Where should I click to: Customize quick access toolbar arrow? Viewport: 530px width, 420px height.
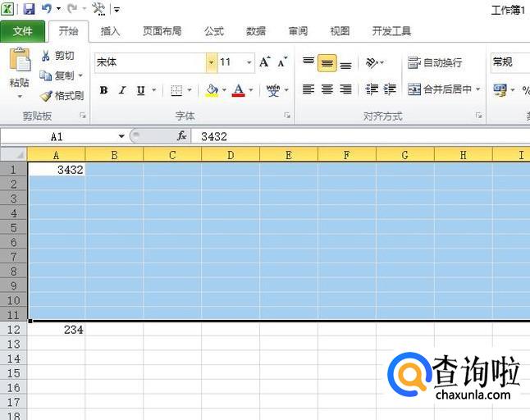point(117,10)
